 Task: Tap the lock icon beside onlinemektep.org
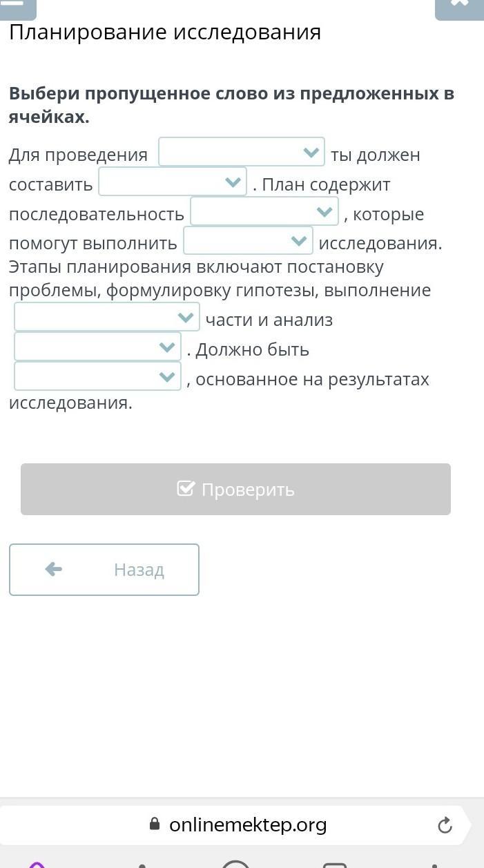click(x=155, y=824)
